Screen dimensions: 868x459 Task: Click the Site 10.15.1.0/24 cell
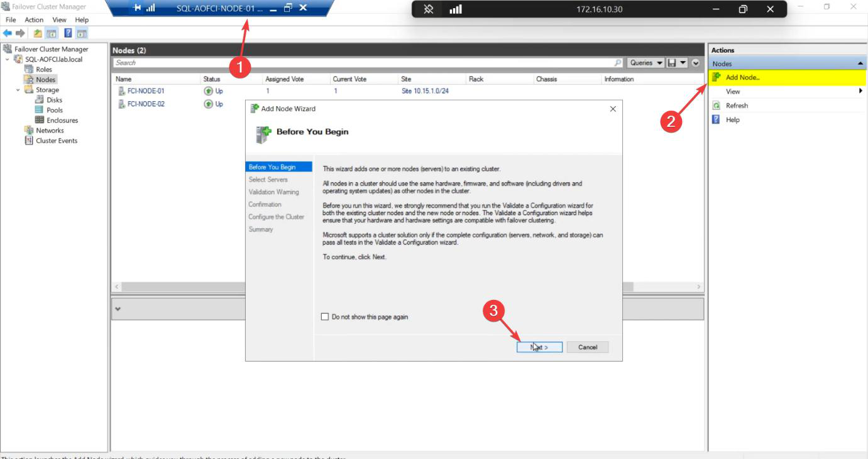click(x=425, y=91)
